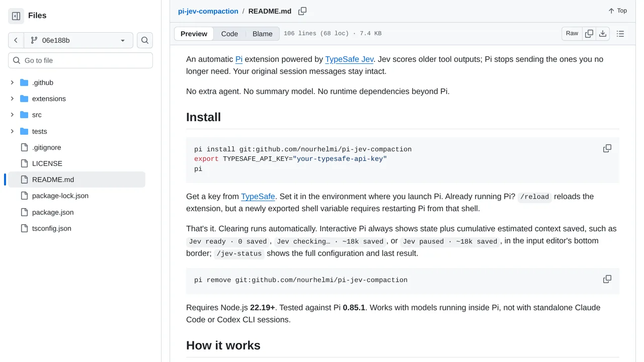The width and height of the screenshot is (644, 362).
Task: Switch to the Code tab
Action: pos(229,34)
